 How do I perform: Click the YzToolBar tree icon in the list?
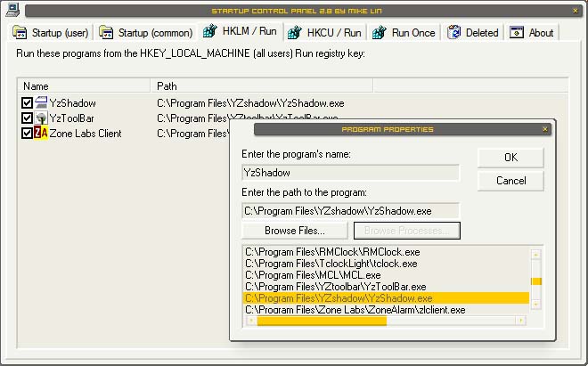41,118
